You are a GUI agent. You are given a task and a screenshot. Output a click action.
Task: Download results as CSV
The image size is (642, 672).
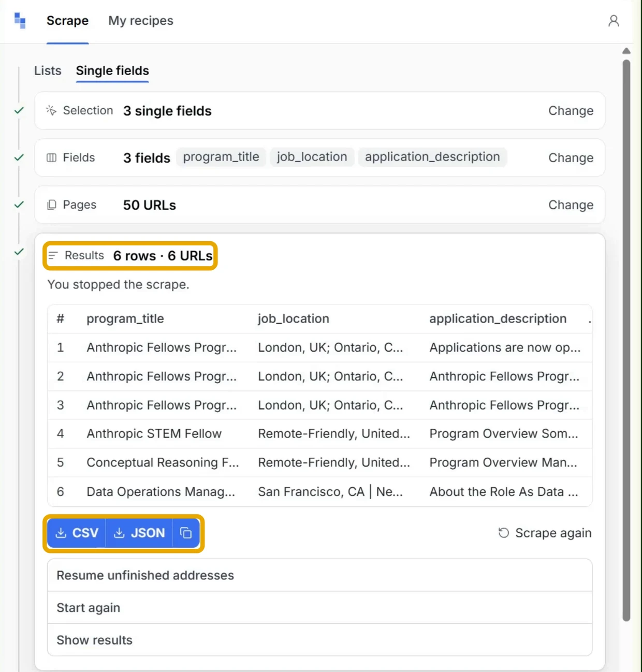[x=77, y=533]
